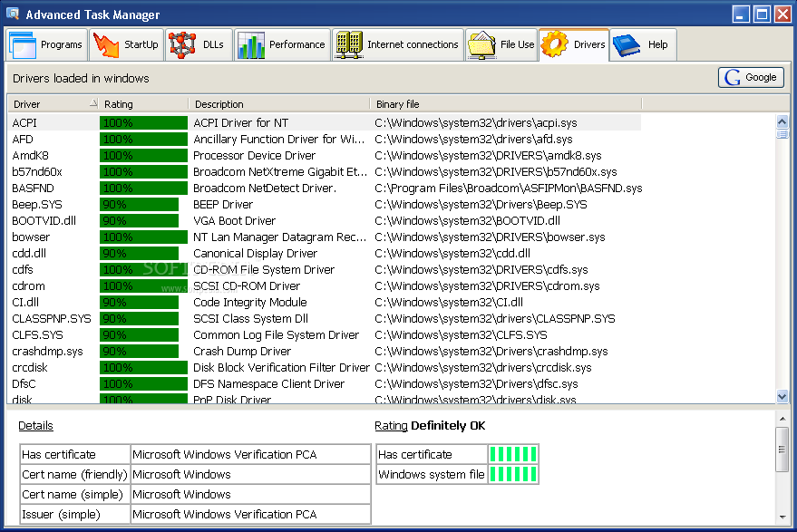Screen dimensions: 797x532
Task: Select the CI.dll driver entry
Action: (325, 303)
